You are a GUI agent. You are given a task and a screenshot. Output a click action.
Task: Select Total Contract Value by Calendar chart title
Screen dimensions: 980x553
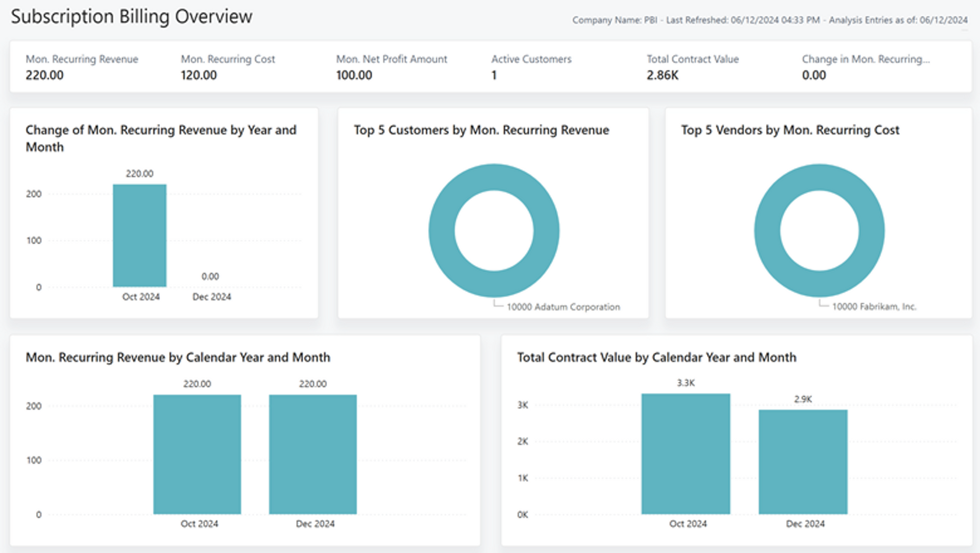(656, 357)
